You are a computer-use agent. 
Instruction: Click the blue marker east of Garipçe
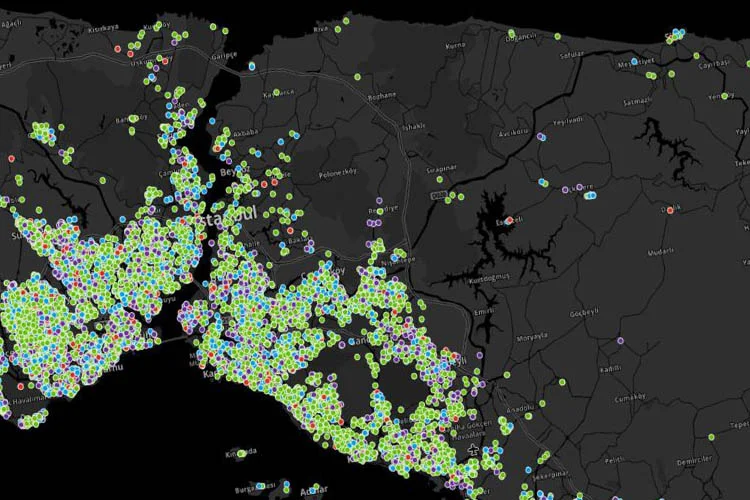(x=251, y=65)
